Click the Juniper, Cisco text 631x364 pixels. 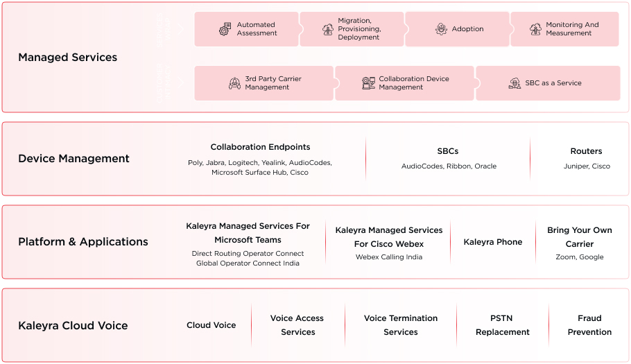pos(587,166)
